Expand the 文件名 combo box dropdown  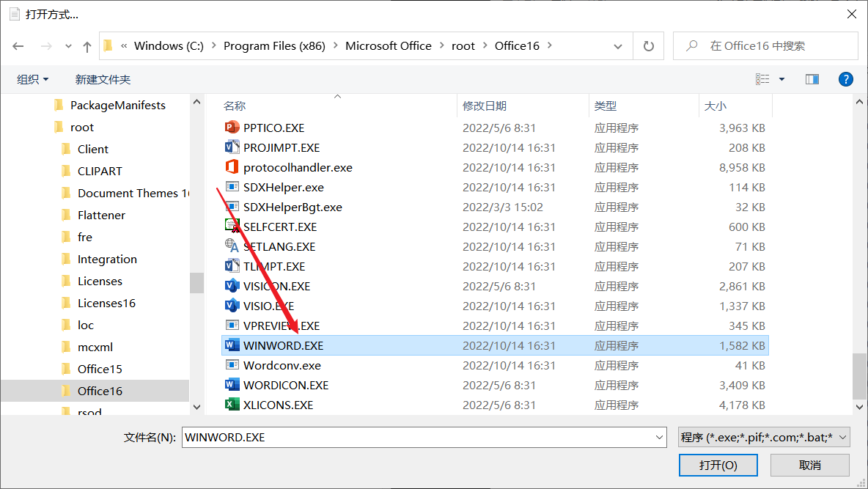(659, 438)
